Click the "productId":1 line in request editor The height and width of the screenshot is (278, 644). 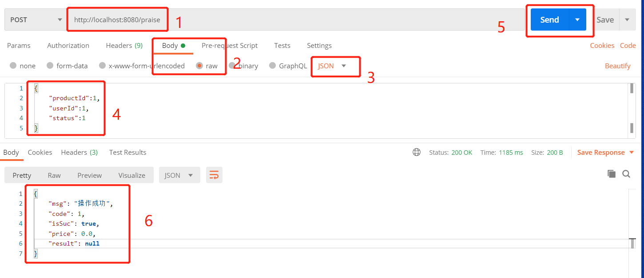(75, 98)
